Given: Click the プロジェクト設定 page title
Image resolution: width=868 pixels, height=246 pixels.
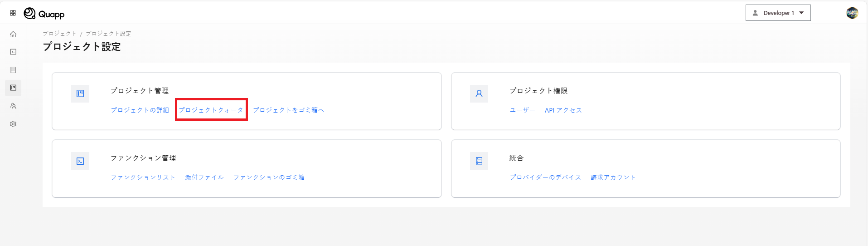Looking at the screenshot, I should click(x=82, y=47).
